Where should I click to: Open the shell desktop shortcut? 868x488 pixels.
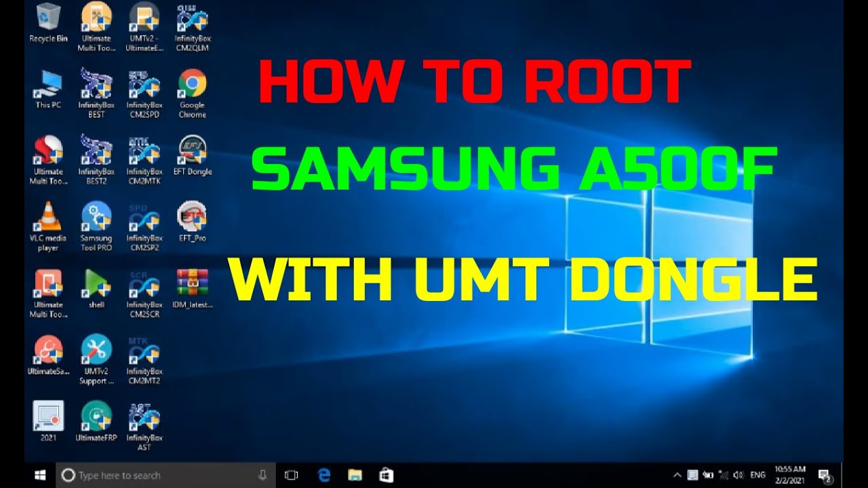tap(96, 288)
